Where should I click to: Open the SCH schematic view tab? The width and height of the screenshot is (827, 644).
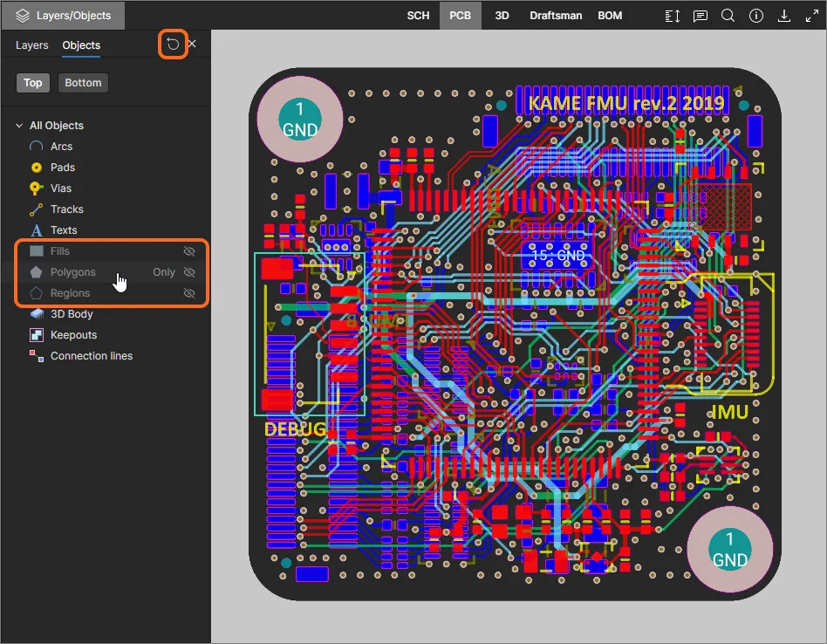418,16
